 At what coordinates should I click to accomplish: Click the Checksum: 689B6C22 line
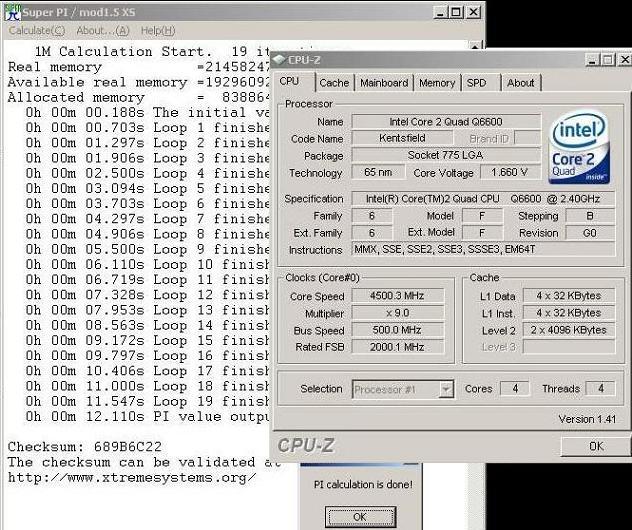point(85,447)
